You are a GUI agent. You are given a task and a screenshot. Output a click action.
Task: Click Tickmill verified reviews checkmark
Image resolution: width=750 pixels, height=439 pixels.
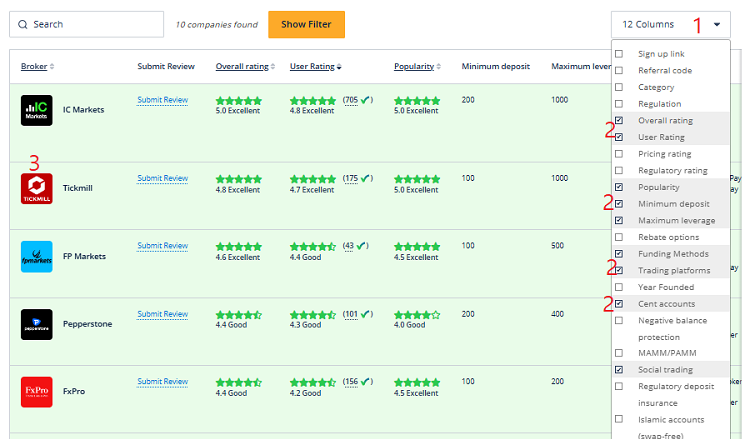pyautogui.click(x=365, y=178)
